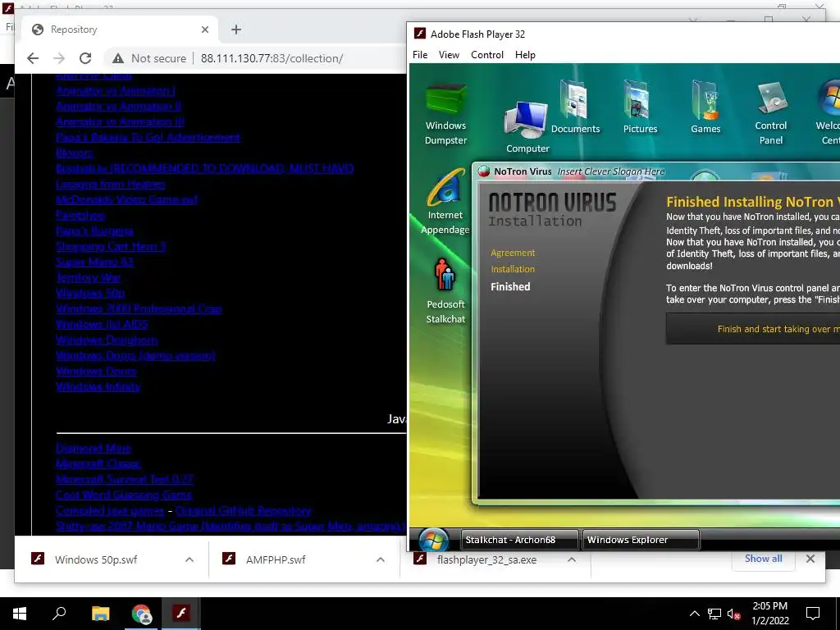Image resolution: width=840 pixels, height=630 pixels.
Task: Click the Animator vs Animation I link
Action: pos(116,90)
